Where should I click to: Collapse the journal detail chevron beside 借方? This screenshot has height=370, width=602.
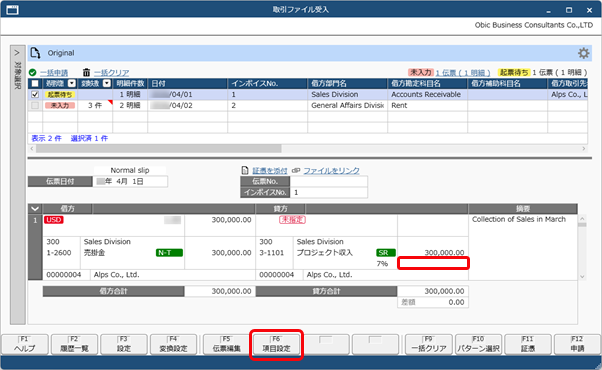pos(35,209)
